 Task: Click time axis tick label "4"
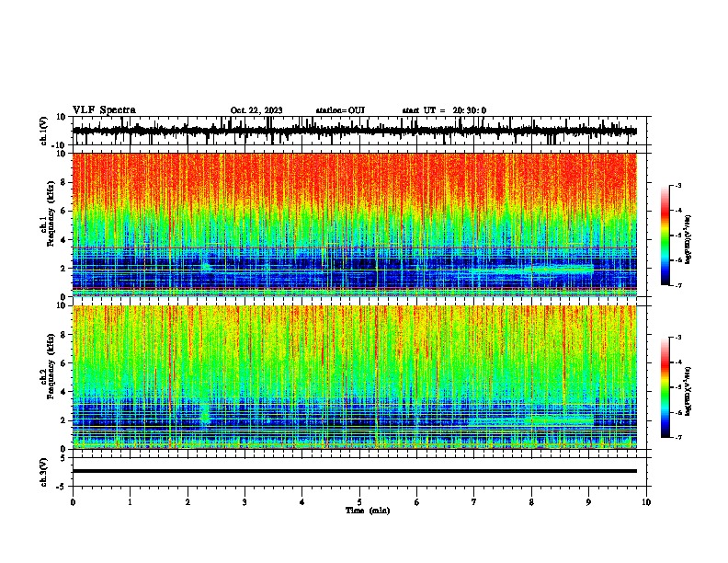(302, 502)
